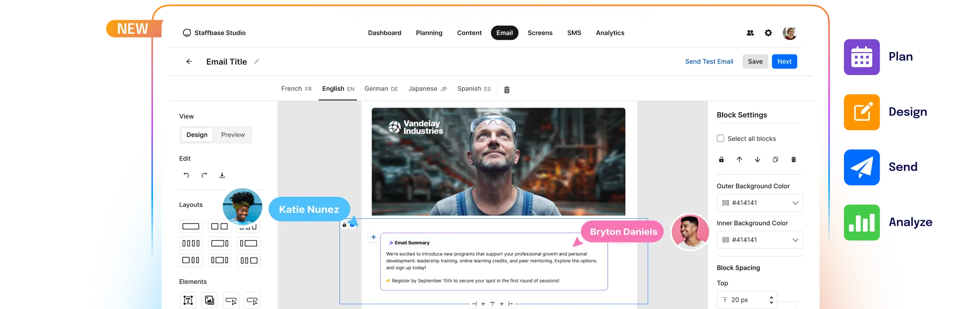
Task: Open the Screens menu
Action: 540,33
